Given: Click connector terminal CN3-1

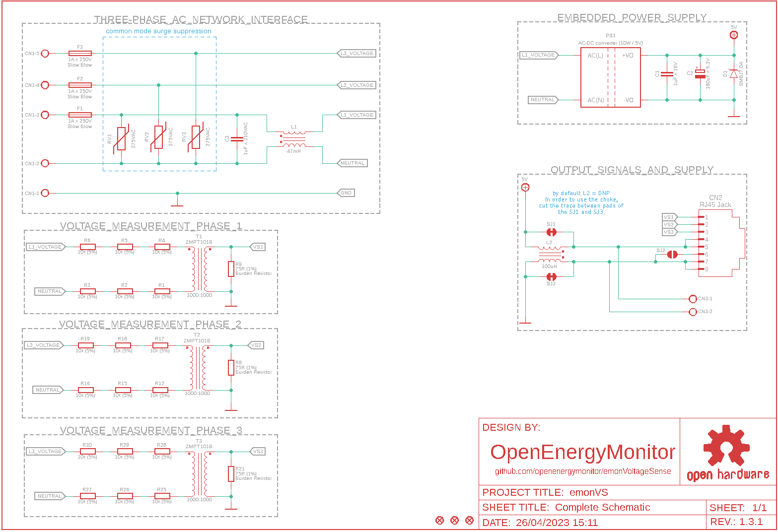Looking at the screenshot, I should 693,299.
